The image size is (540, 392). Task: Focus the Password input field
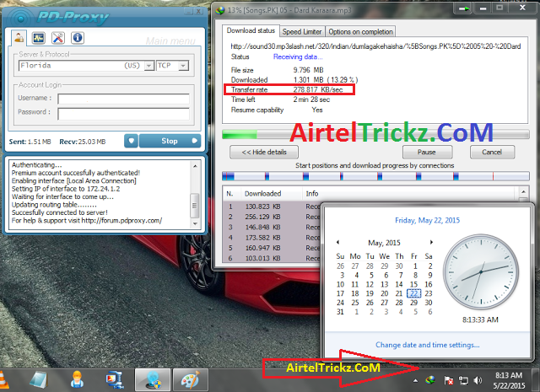124,114
